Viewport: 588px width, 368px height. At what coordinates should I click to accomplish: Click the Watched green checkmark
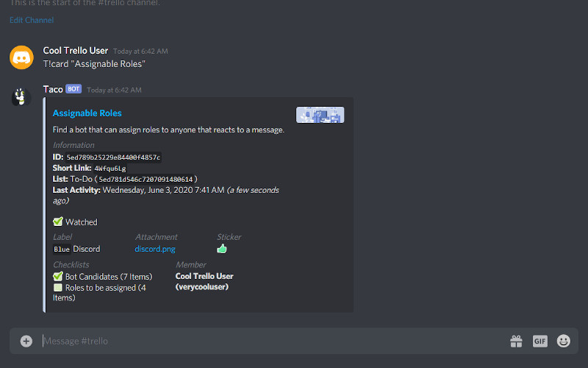pyautogui.click(x=58, y=222)
